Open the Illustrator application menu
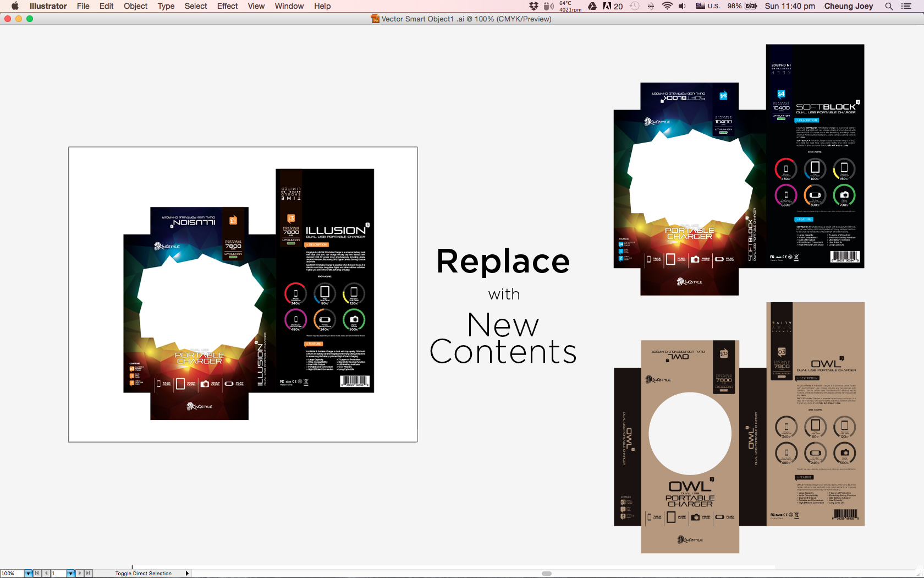 click(x=48, y=6)
